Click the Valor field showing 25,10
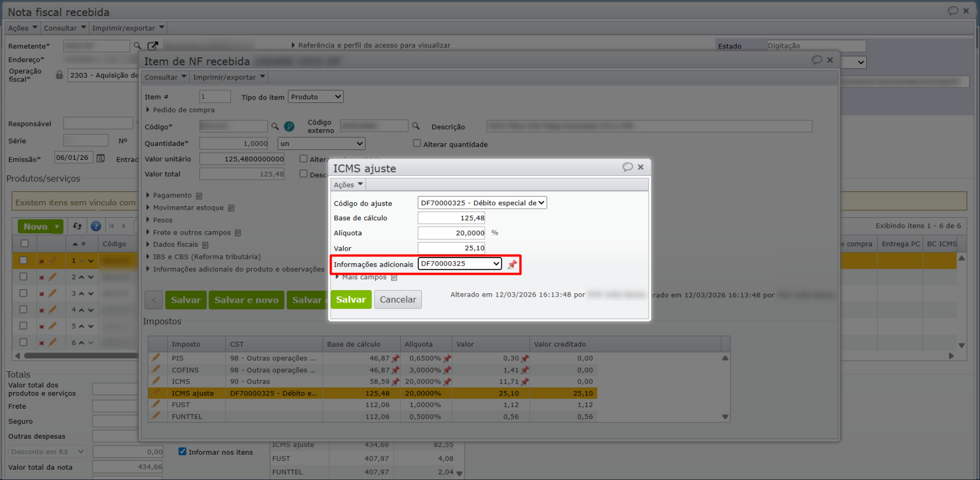The height and width of the screenshot is (480, 980). [x=452, y=248]
